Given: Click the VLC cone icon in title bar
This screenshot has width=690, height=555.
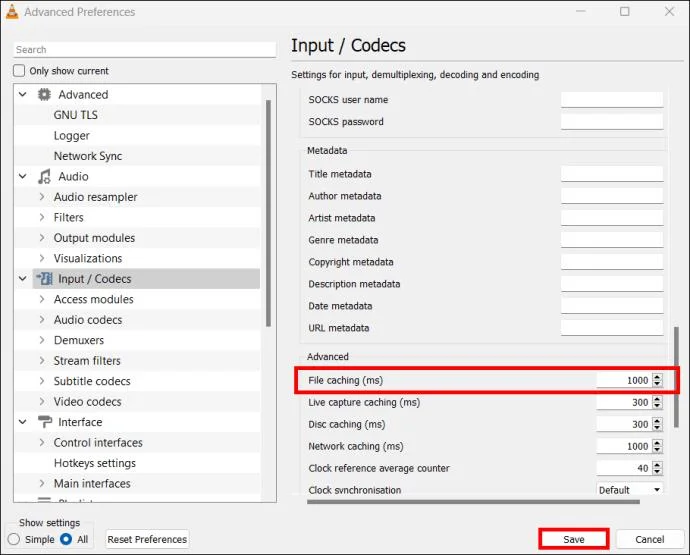Looking at the screenshot, I should click(12, 12).
